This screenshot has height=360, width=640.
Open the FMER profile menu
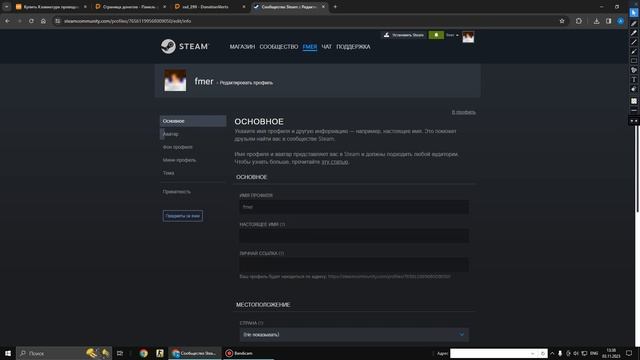310,47
